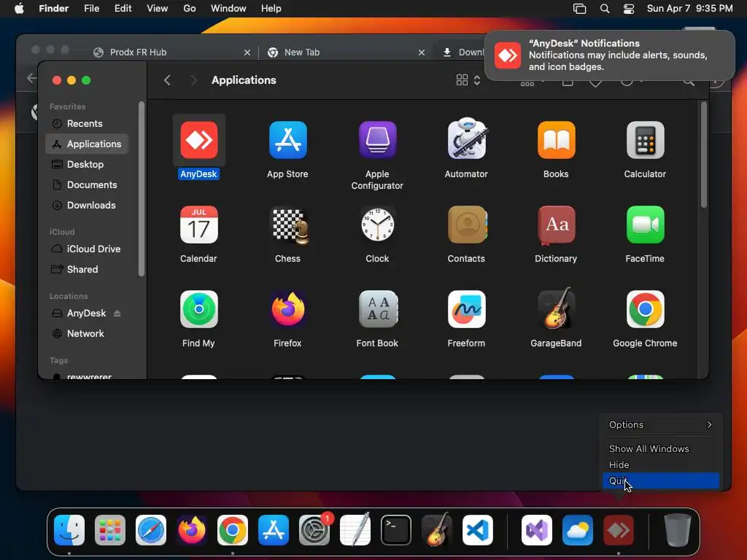The height and width of the screenshot is (560, 747).
Task: Open the Edit menu in menu bar
Action: [123, 9]
